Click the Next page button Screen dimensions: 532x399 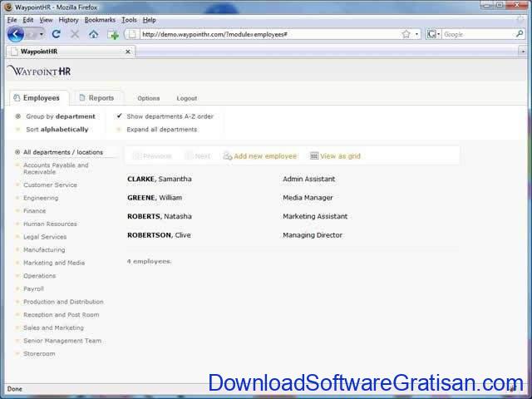click(x=198, y=156)
